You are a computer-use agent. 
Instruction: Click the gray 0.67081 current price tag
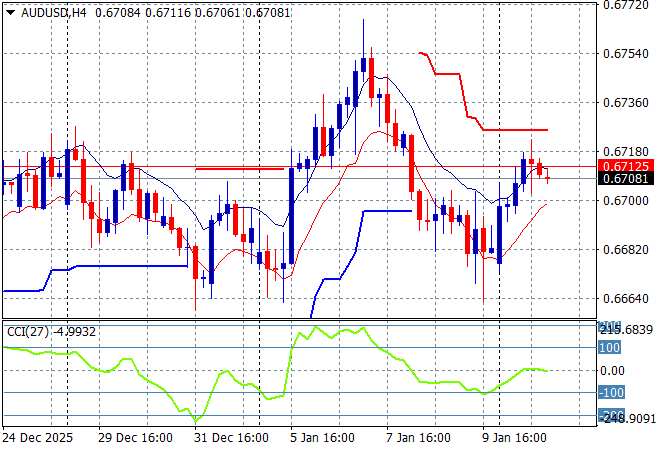(626, 179)
